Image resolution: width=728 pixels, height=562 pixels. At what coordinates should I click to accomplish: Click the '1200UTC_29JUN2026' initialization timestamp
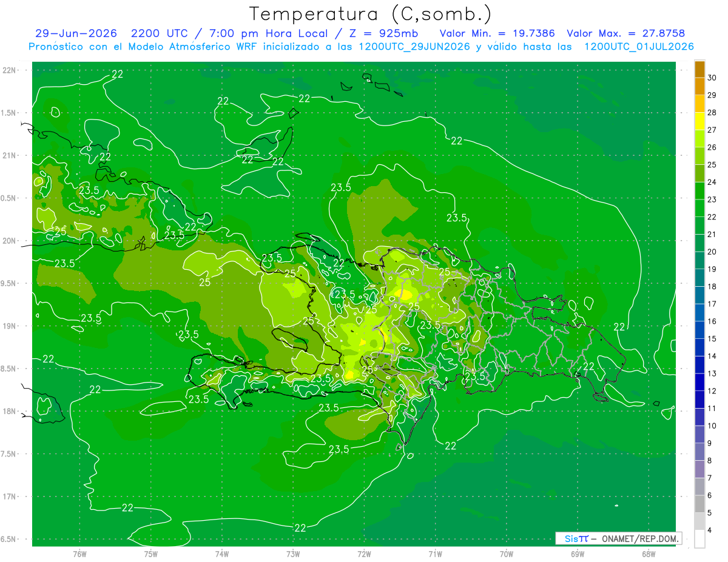coord(414,47)
